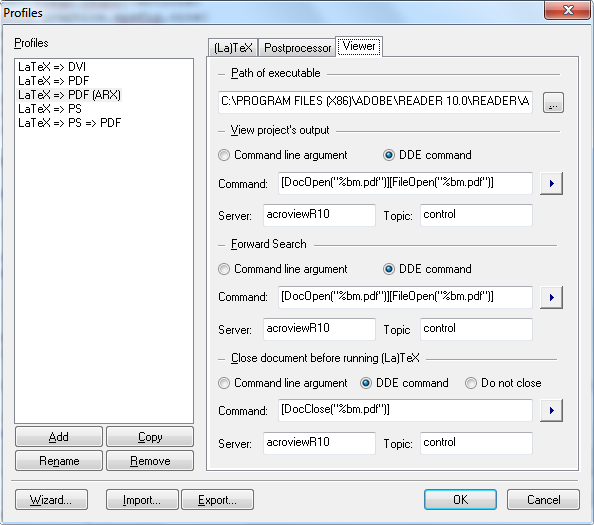This screenshot has height=525, width=594.
Task: Click the browse button for executable path
Action: point(553,102)
